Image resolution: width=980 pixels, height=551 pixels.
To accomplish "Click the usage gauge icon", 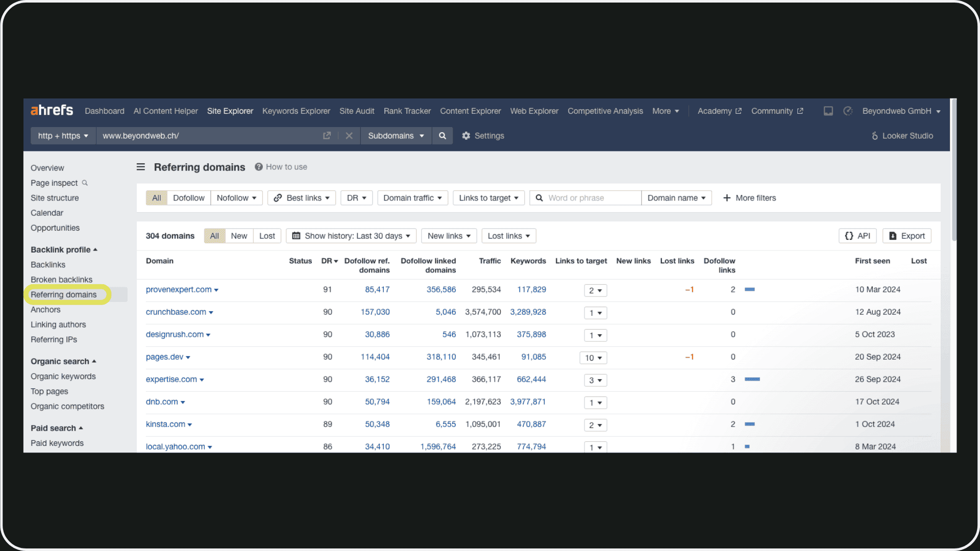I will click(x=848, y=111).
